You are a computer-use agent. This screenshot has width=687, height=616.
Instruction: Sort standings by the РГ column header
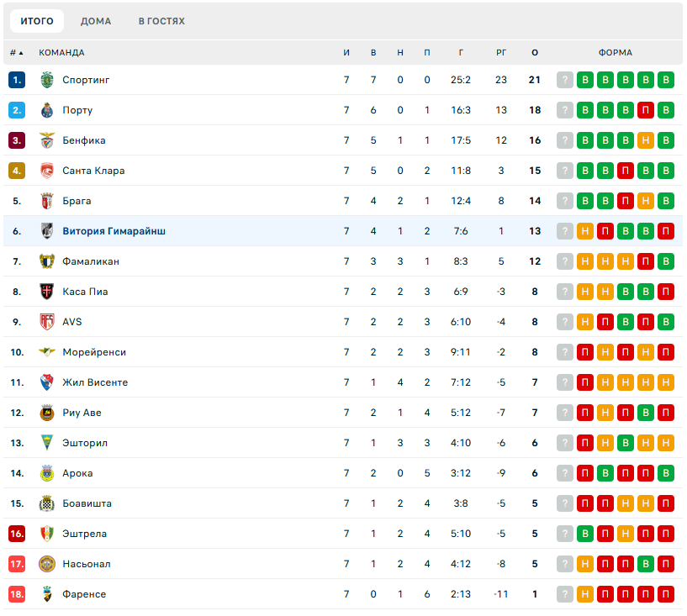501,52
